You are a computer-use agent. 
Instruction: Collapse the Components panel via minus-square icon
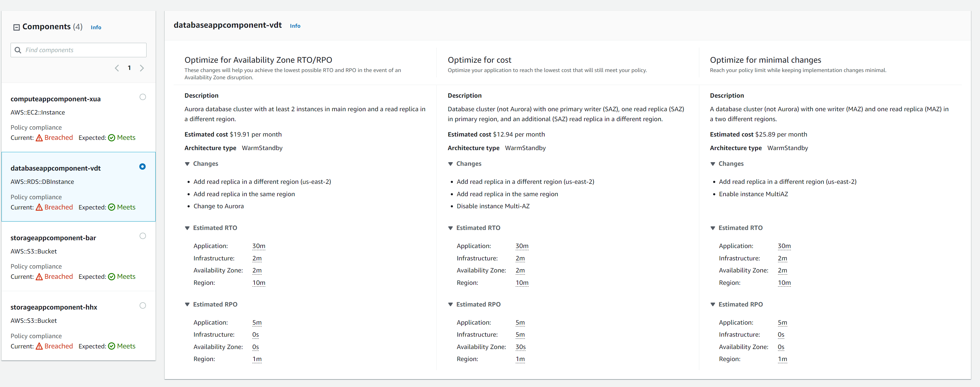16,27
